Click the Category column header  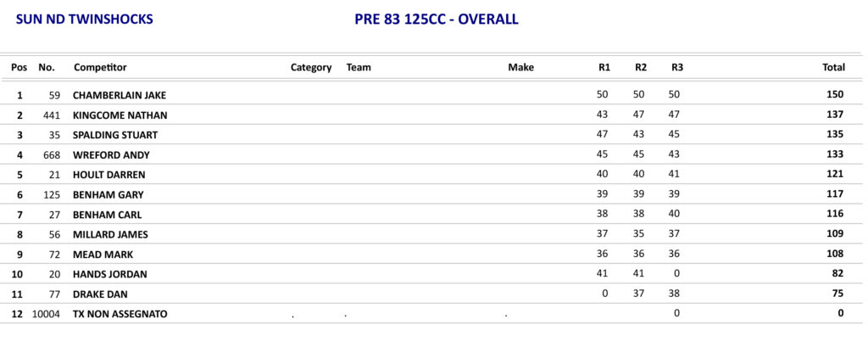(311, 67)
